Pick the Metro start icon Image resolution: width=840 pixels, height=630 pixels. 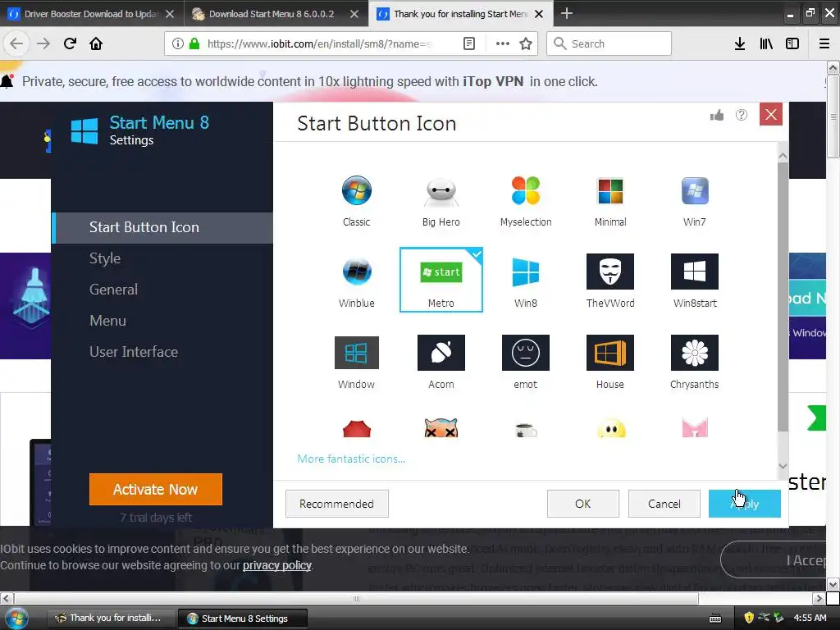click(441, 281)
